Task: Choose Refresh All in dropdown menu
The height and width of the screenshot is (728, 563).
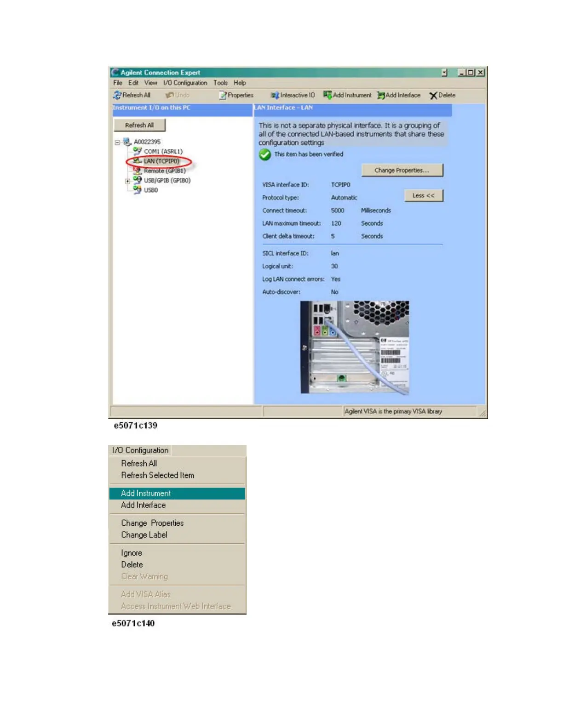Action: 177,463
